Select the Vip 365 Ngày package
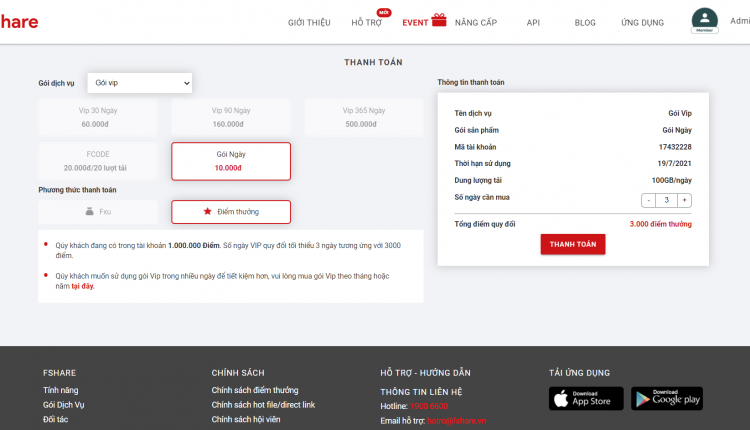Image resolution: width=750 pixels, height=430 pixels. pyautogui.click(x=364, y=117)
